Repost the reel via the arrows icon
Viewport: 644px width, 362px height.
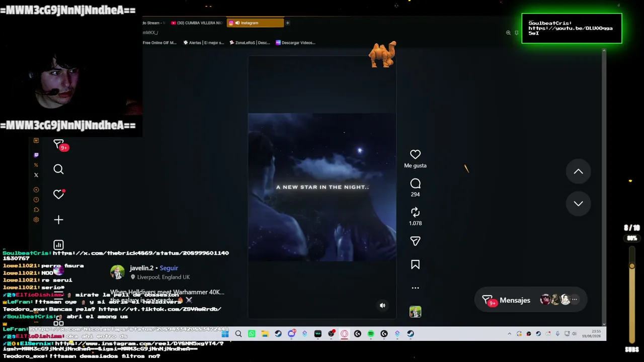tap(415, 212)
